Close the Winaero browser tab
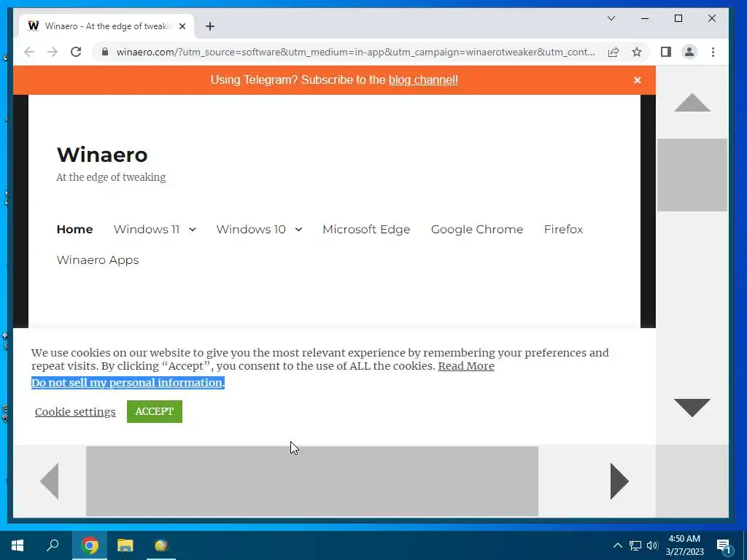 [x=182, y=26]
